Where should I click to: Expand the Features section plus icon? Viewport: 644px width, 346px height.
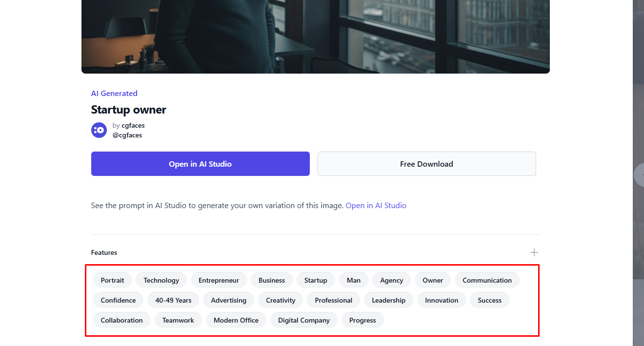click(534, 252)
